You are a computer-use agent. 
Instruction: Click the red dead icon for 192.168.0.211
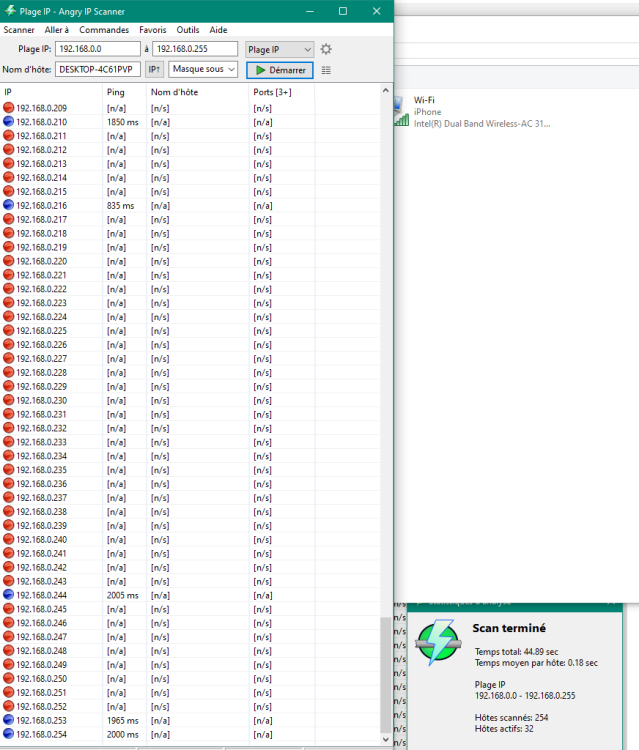pyautogui.click(x=8, y=135)
